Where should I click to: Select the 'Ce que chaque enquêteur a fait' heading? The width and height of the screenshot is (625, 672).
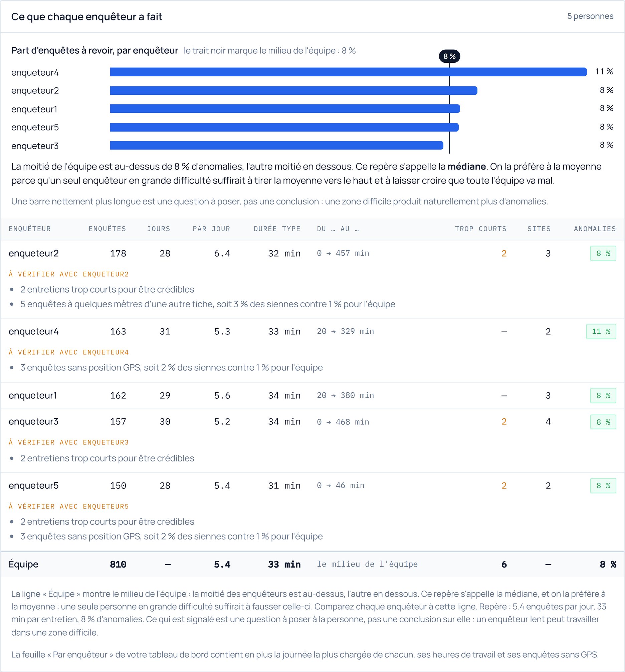[x=86, y=17]
